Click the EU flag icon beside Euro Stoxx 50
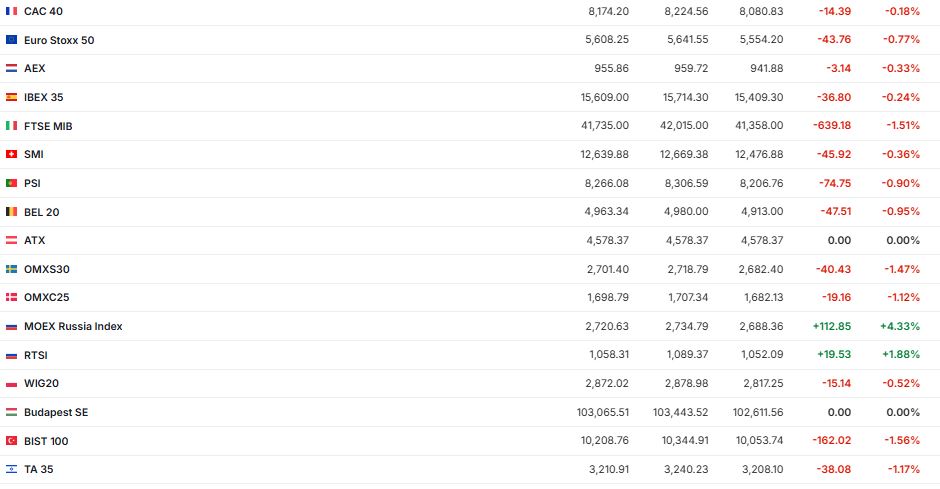 [11, 40]
